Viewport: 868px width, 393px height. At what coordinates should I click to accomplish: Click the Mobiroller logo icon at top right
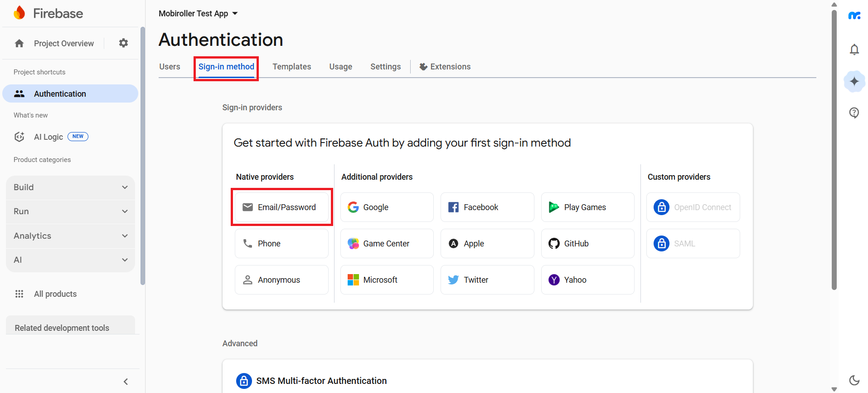(854, 16)
